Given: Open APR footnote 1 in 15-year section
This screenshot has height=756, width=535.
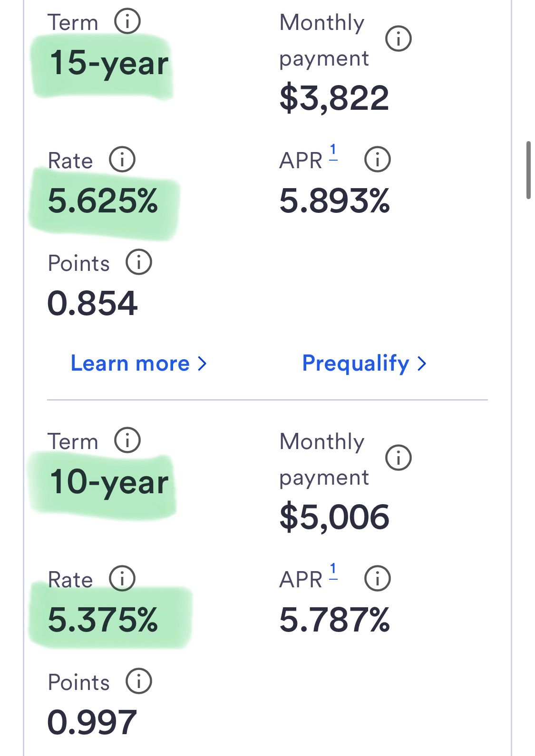Looking at the screenshot, I should coord(333,152).
